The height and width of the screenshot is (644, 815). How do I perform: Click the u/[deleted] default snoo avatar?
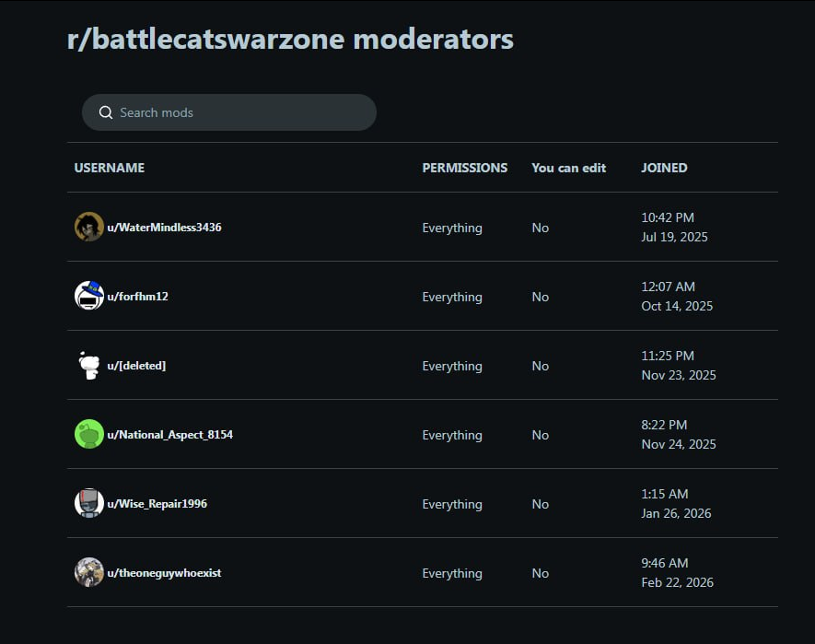coord(89,365)
